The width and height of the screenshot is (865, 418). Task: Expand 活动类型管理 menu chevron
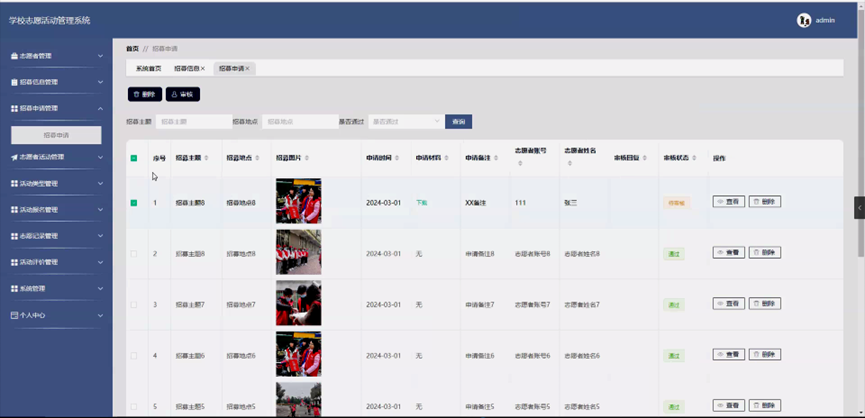pyautogui.click(x=100, y=184)
